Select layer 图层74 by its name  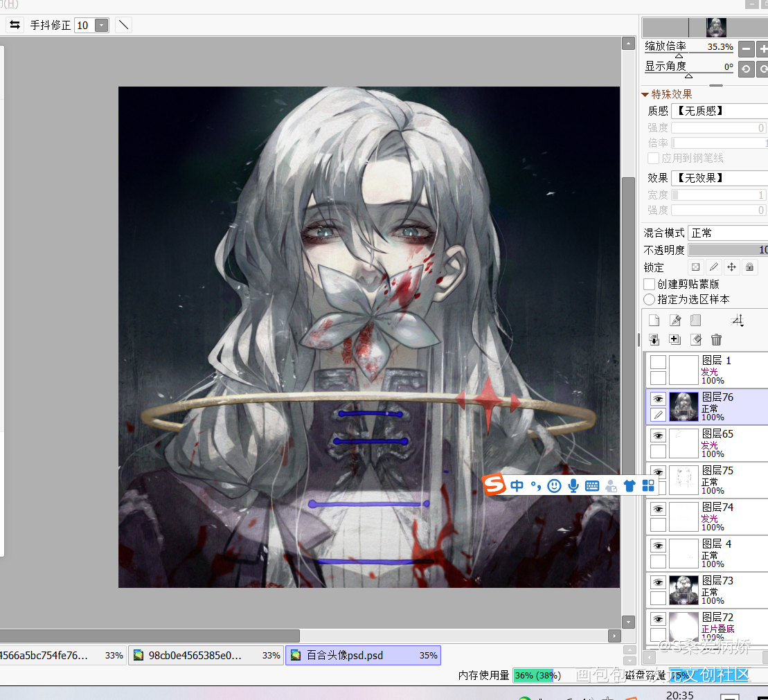pos(717,507)
